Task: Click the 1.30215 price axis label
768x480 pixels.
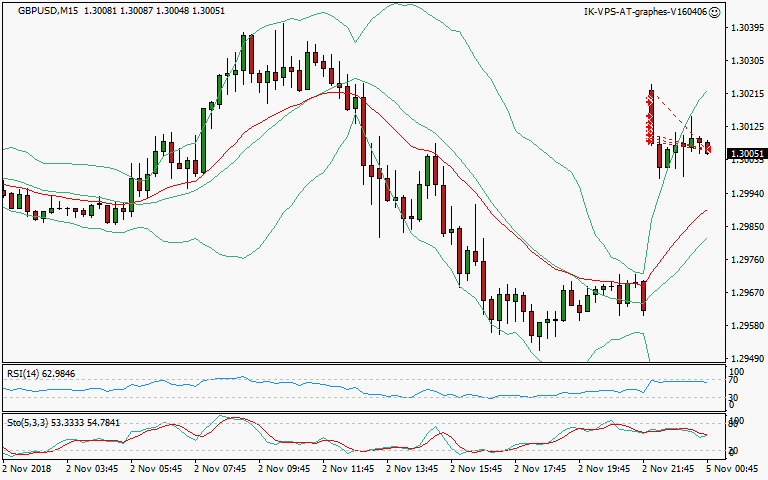Action: coord(746,94)
